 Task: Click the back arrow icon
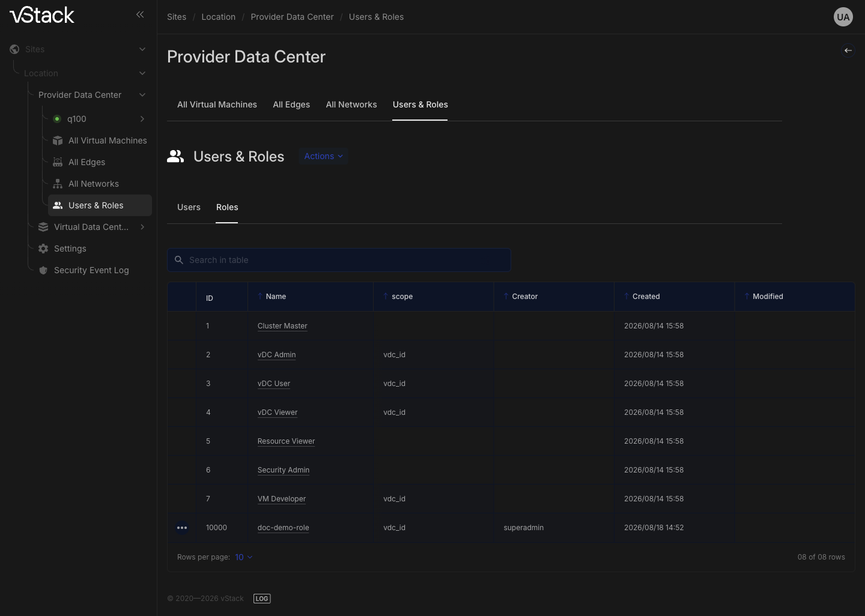pyautogui.click(x=848, y=50)
